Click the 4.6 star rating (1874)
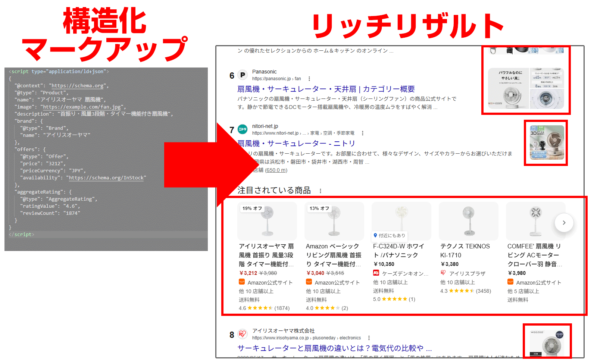This screenshot has width=591, height=364. coord(264,308)
